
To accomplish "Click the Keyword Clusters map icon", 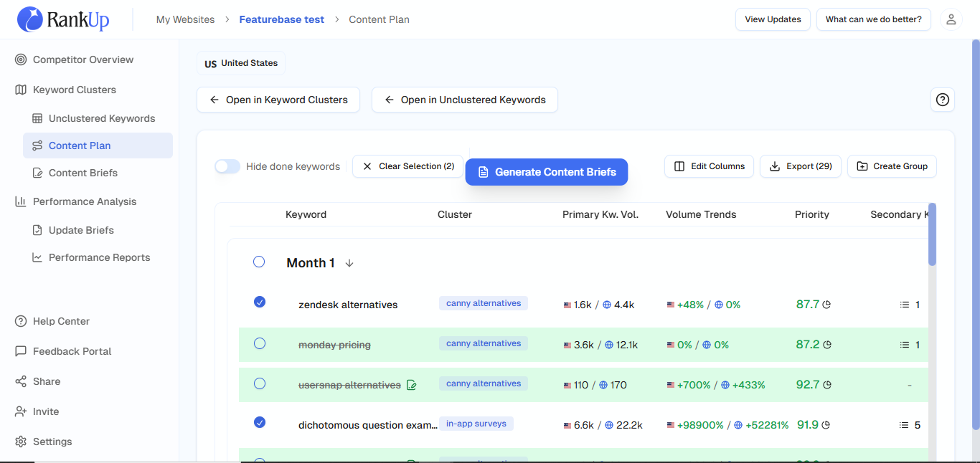I will click(x=21, y=90).
